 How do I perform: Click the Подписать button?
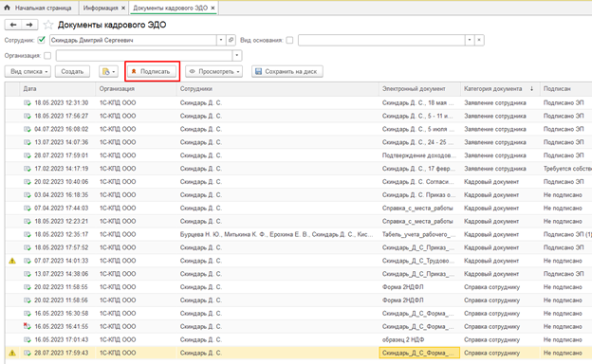[152, 71]
